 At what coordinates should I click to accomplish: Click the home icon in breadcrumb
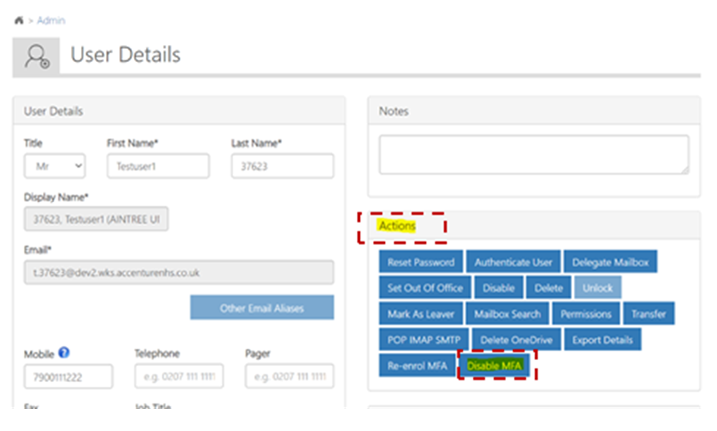19,21
